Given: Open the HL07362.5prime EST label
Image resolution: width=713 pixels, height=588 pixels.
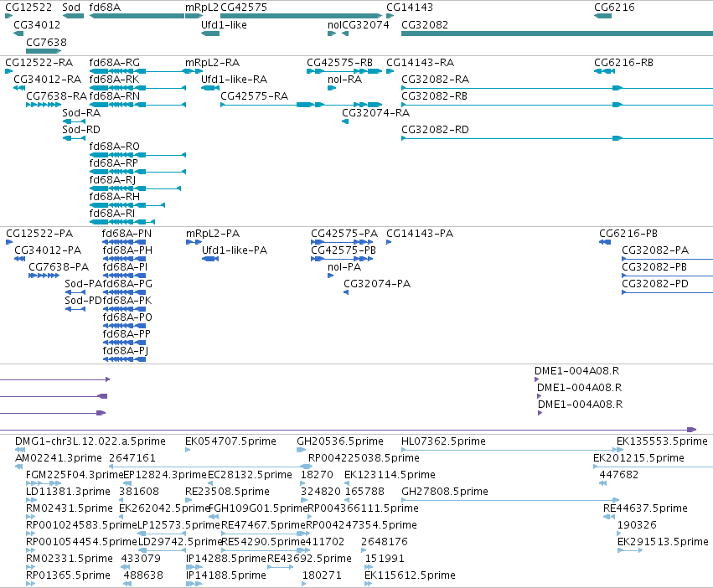Looking at the screenshot, I should [x=443, y=441].
